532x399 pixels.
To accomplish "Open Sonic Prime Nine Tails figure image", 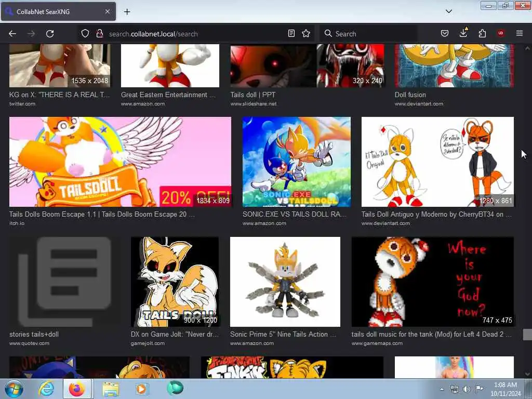I will (285, 282).
